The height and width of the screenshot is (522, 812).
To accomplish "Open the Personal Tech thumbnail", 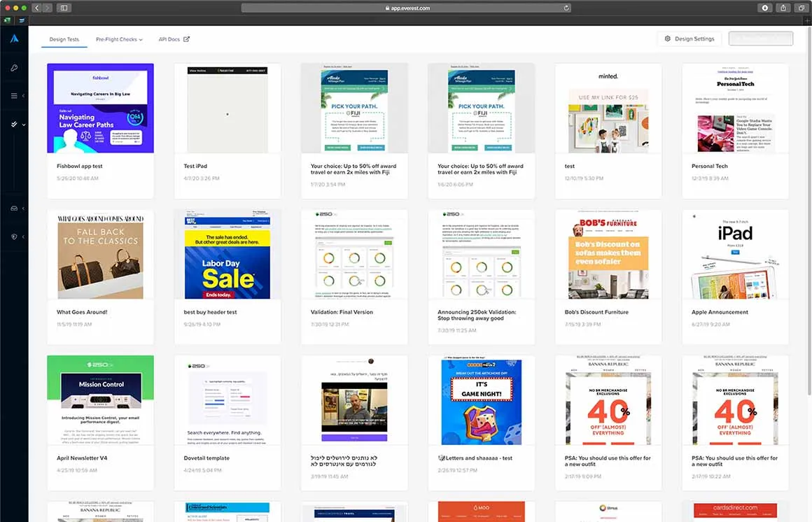I will pyautogui.click(x=736, y=108).
